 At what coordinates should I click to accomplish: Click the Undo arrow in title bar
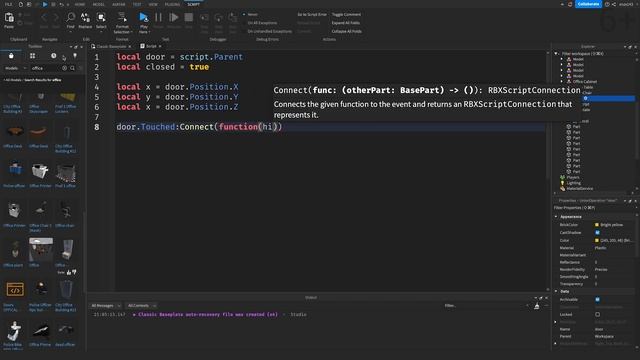[x=62, y=4]
